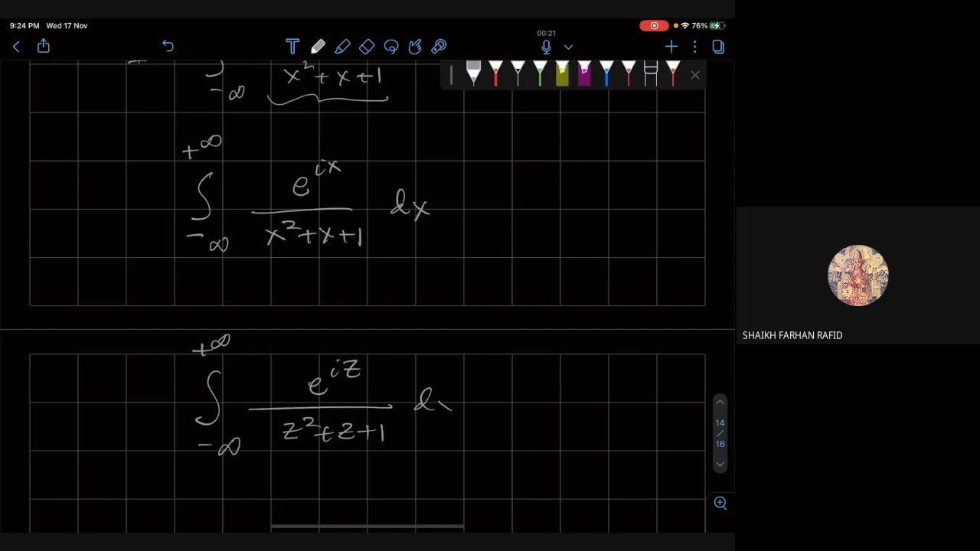Screen dimensions: 980x551
Task: Click the name SHAIKH FARHAN RAFID
Action: click(792, 335)
